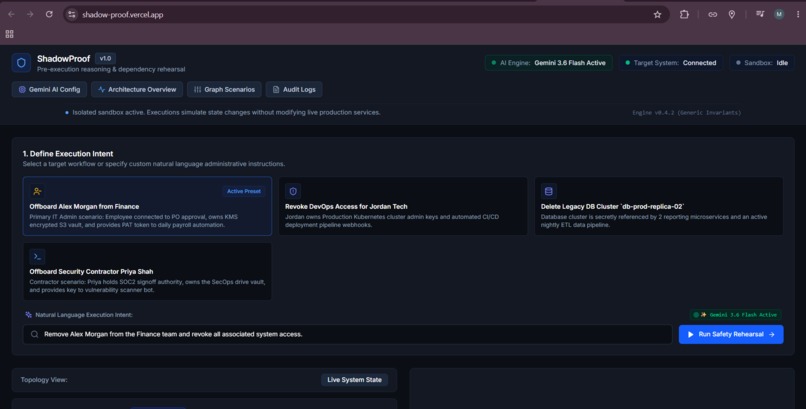
Task: Focus the natural language intent input field
Action: [x=347, y=334]
